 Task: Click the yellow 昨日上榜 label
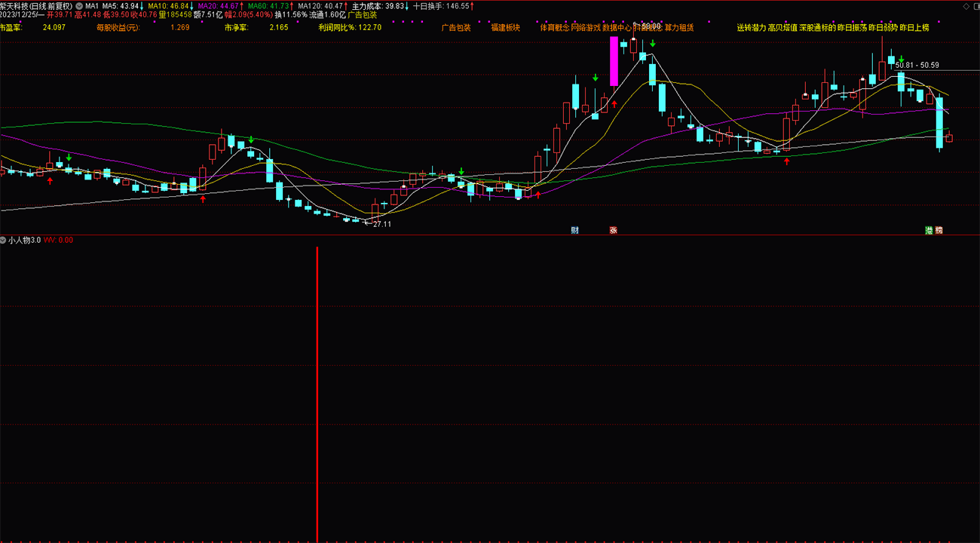tap(914, 27)
